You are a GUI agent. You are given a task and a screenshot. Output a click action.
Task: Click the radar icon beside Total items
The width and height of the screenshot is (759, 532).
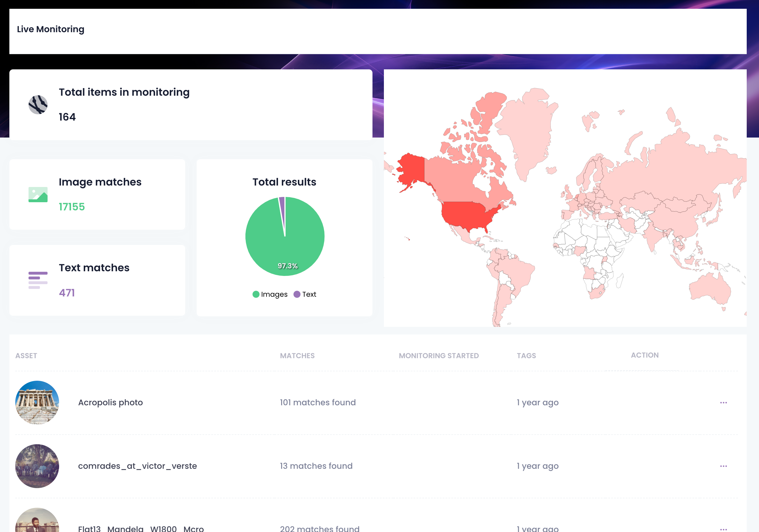point(38,105)
